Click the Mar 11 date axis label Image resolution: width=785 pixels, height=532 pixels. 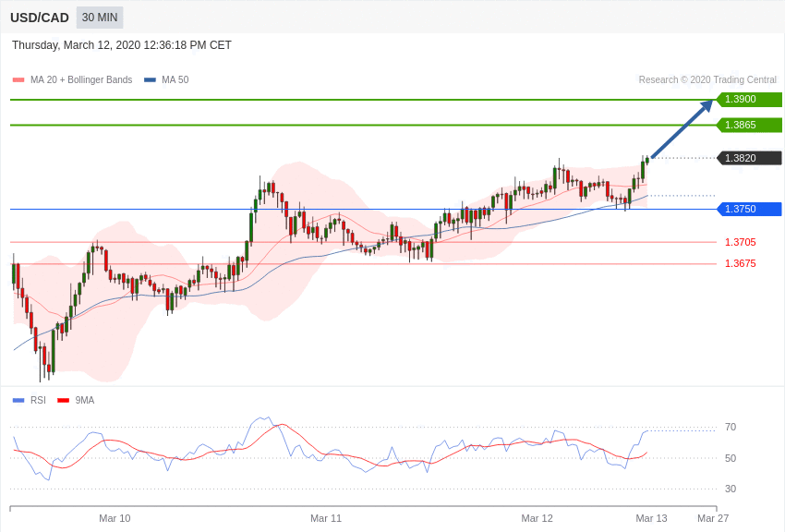pos(326,518)
